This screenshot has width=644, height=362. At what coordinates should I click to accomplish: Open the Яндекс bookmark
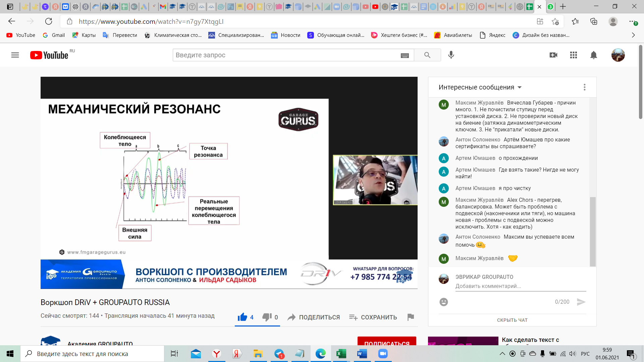point(493,35)
